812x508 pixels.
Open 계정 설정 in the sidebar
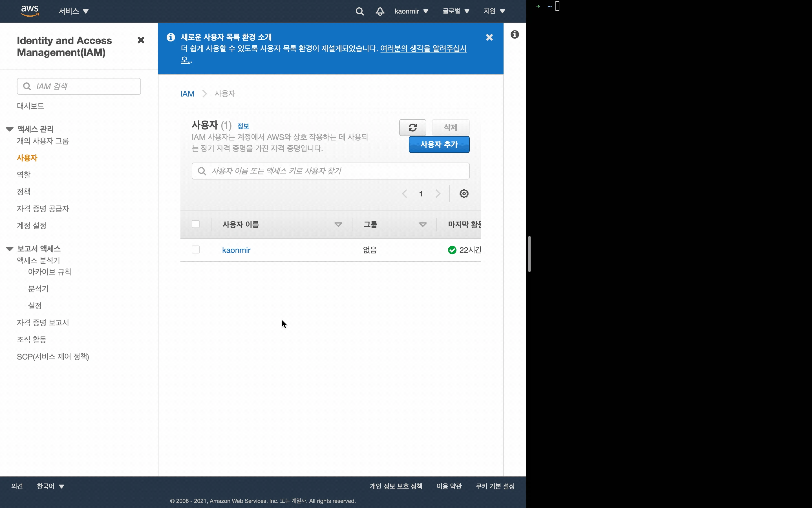click(32, 225)
